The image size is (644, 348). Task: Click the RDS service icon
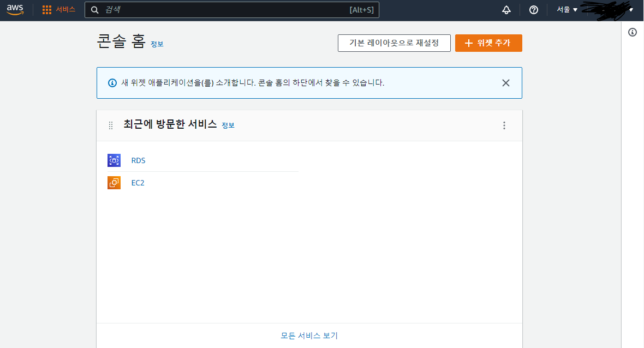114,160
